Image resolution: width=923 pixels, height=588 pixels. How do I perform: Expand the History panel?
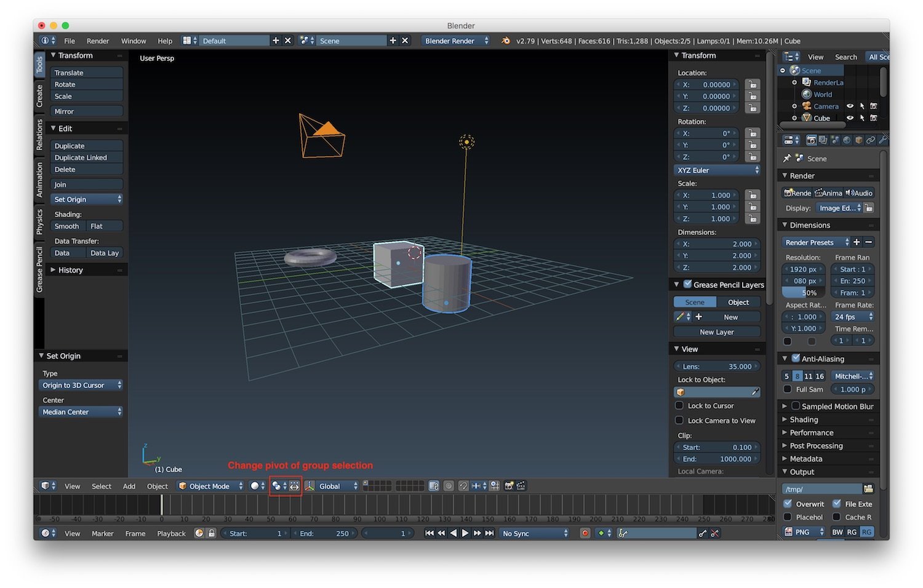[71, 270]
